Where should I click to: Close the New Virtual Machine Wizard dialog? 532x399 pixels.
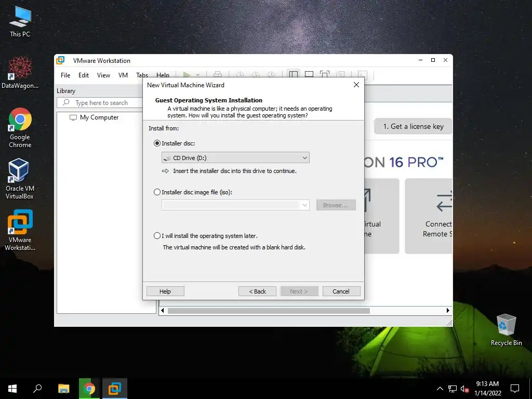(356, 85)
